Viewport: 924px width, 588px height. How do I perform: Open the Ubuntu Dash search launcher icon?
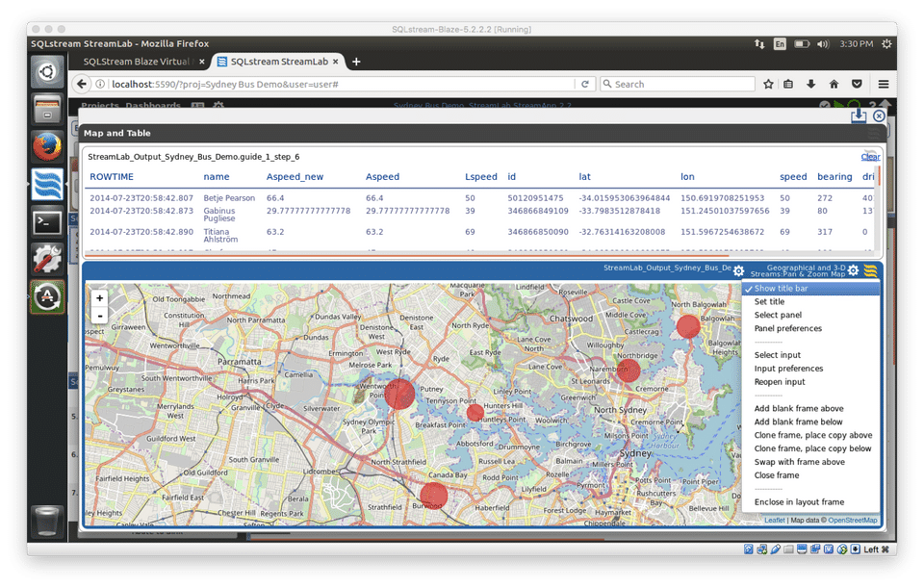pos(47,72)
